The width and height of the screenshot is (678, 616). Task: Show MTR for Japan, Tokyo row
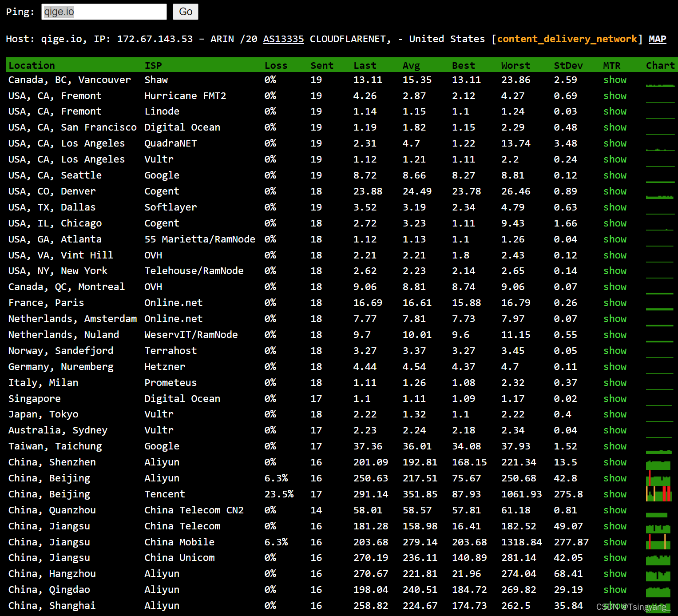(615, 414)
